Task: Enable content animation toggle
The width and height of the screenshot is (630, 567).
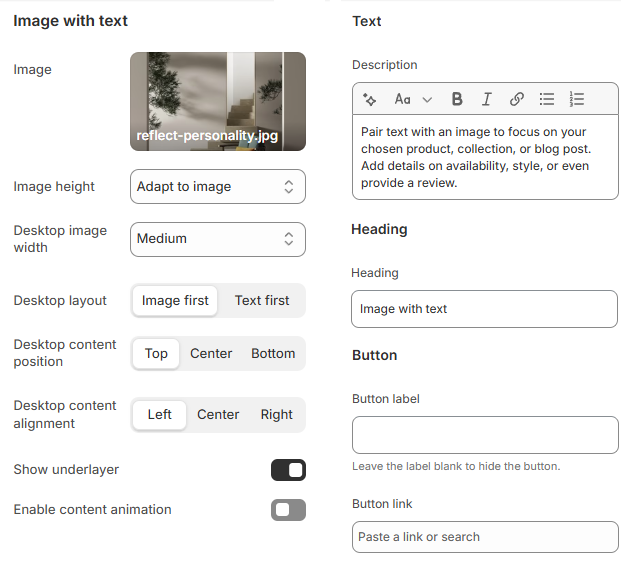Action: (x=288, y=510)
